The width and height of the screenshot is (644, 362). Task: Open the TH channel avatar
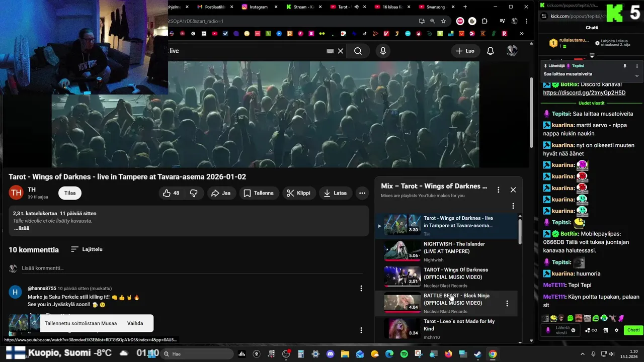[x=16, y=193]
